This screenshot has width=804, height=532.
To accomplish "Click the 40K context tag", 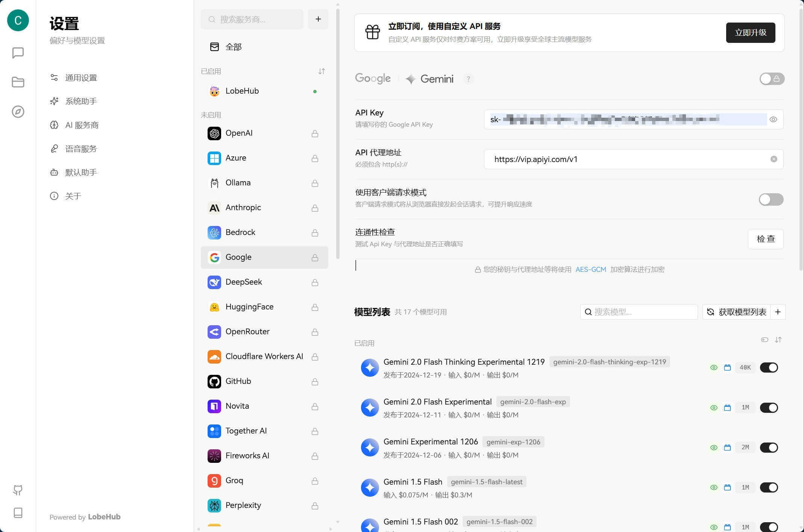I will [x=745, y=367].
